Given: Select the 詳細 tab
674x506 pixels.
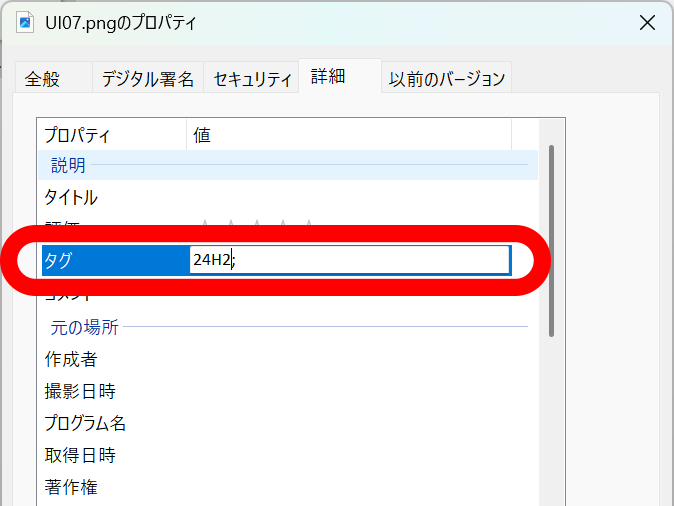Looking at the screenshot, I should click(340, 76).
